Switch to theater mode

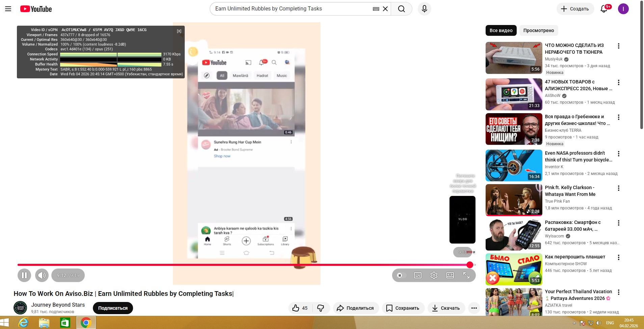click(x=450, y=275)
